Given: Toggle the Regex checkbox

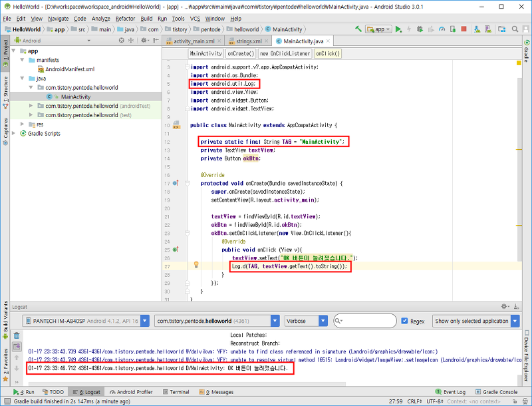Looking at the screenshot, I should pyautogui.click(x=404, y=321).
